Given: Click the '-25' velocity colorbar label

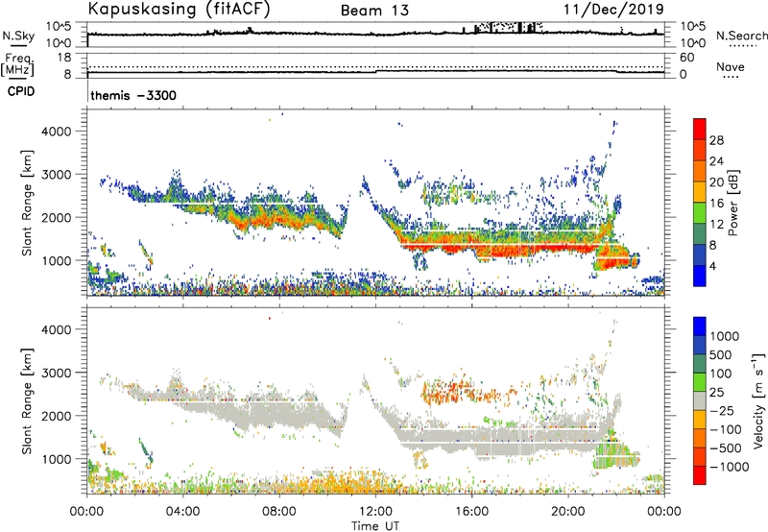Looking at the screenshot, I should coord(720,411).
